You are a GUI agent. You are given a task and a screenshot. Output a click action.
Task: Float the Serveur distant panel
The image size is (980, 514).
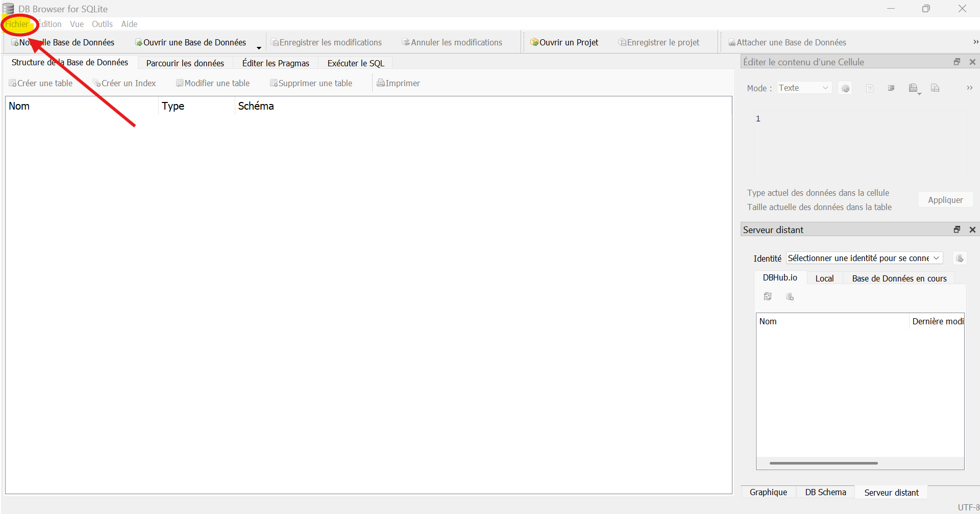[x=957, y=230]
